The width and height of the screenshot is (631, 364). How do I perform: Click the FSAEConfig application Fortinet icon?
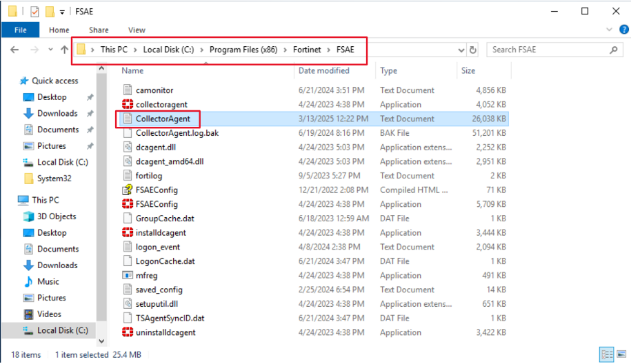pos(128,204)
